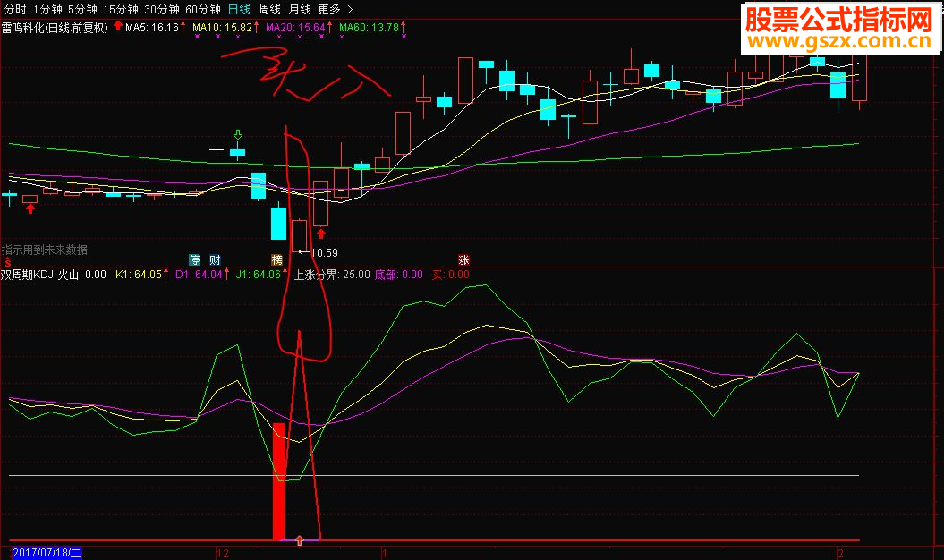Expand the arrow next to 更多
Image resolution: width=944 pixels, height=560 pixels.
[x=351, y=10]
